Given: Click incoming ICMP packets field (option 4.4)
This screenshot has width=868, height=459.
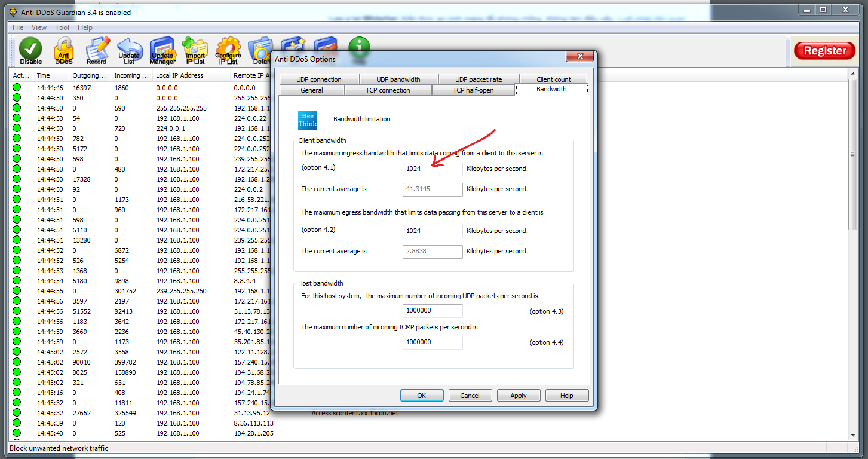Looking at the screenshot, I should pyautogui.click(x=433, y=342).
